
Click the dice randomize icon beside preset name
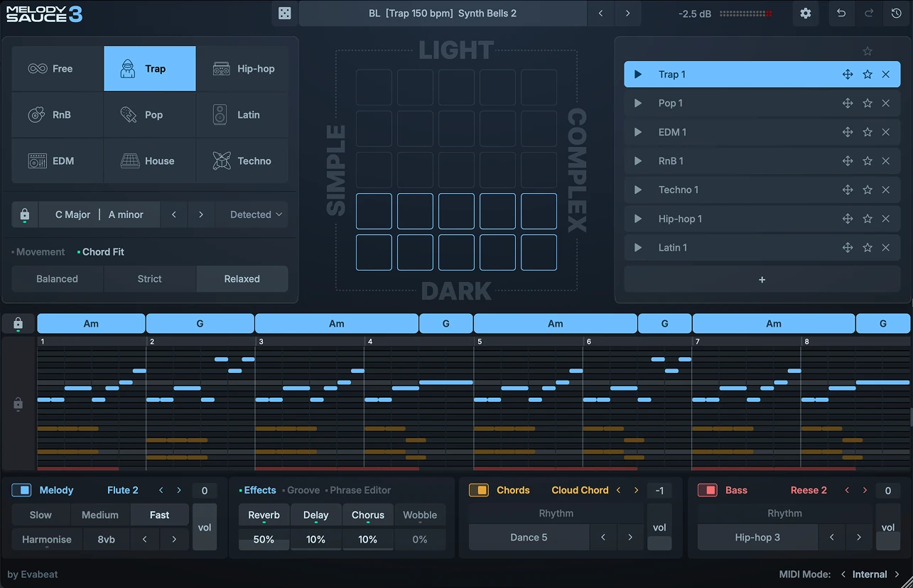coord(284,13)
